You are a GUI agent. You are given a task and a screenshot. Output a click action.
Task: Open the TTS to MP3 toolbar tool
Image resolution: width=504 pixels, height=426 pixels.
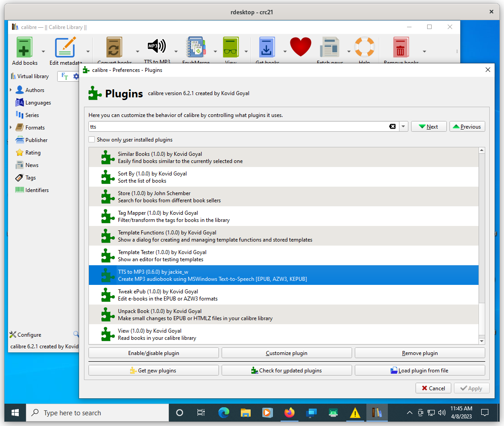tap(156, 47)
